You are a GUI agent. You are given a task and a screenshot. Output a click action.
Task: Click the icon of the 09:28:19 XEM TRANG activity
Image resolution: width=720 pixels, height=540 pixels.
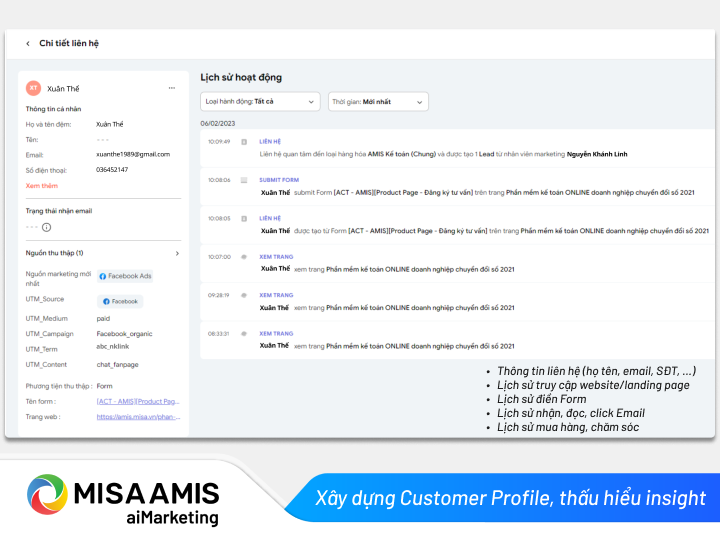pyautogui.click(x=244, y=295)
